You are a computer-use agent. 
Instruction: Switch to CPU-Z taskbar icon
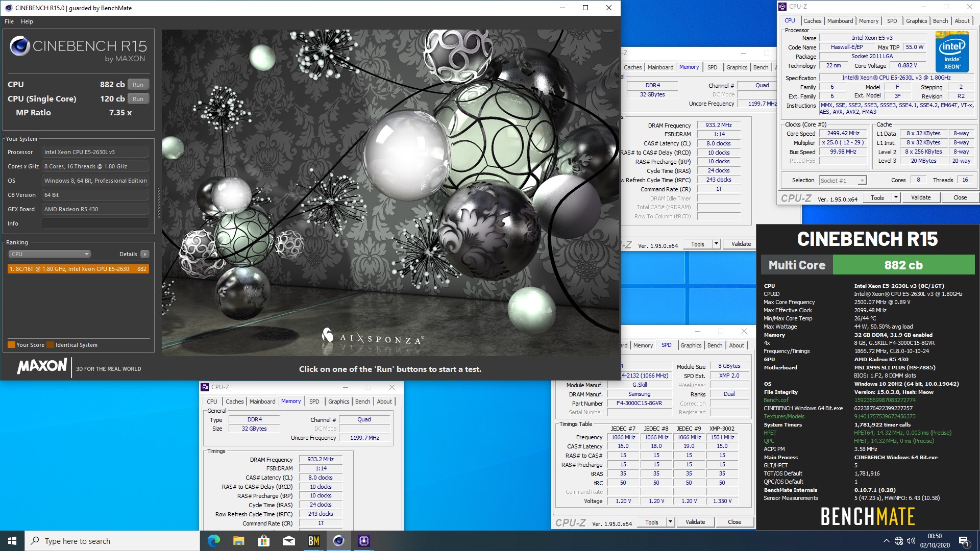(363, 541)
